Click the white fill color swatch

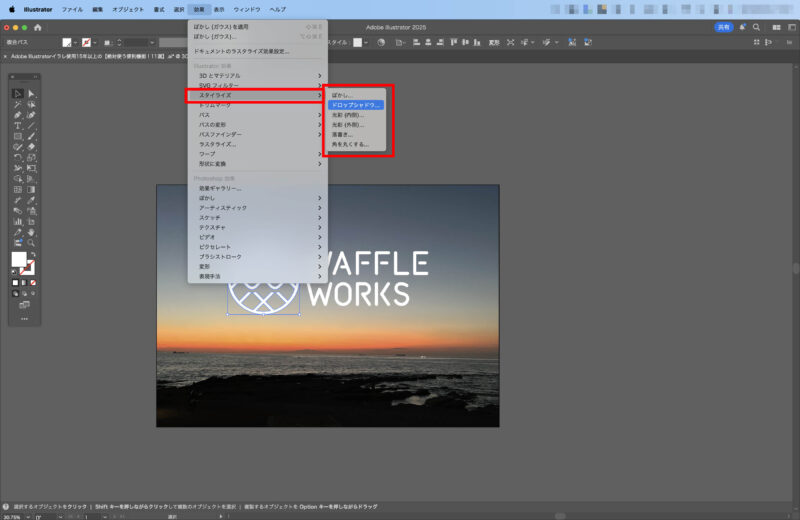(18, 259)
